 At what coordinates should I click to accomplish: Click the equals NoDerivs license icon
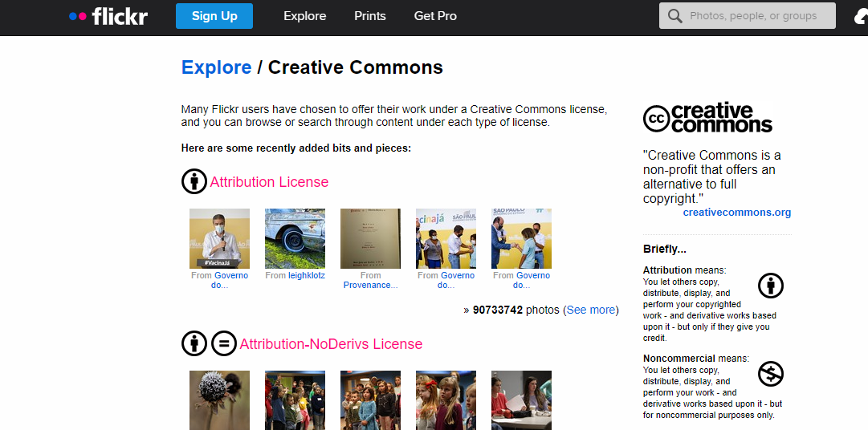click(224, 343)
